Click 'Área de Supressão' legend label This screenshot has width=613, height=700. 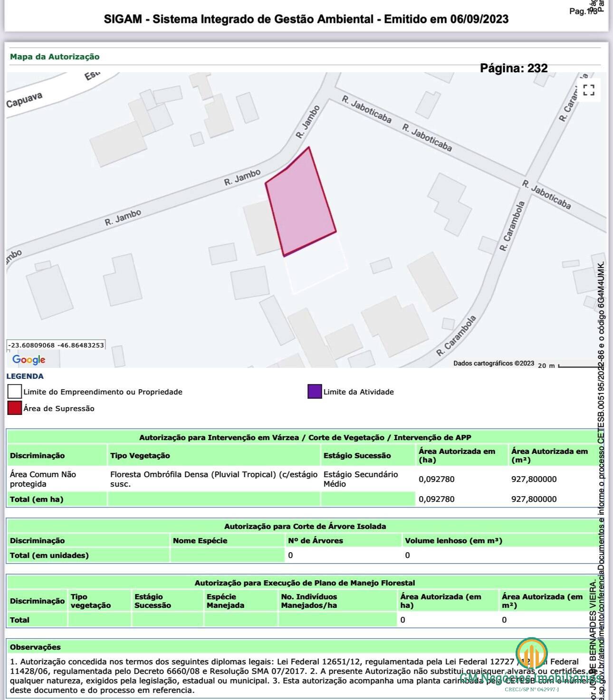(x=59, y=408)
